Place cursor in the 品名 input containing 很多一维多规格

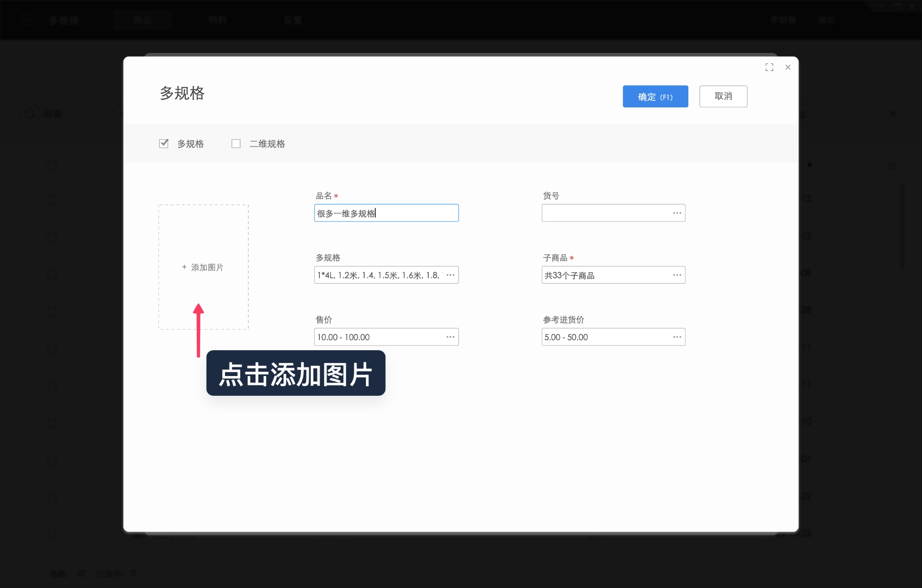coord(386,212)
